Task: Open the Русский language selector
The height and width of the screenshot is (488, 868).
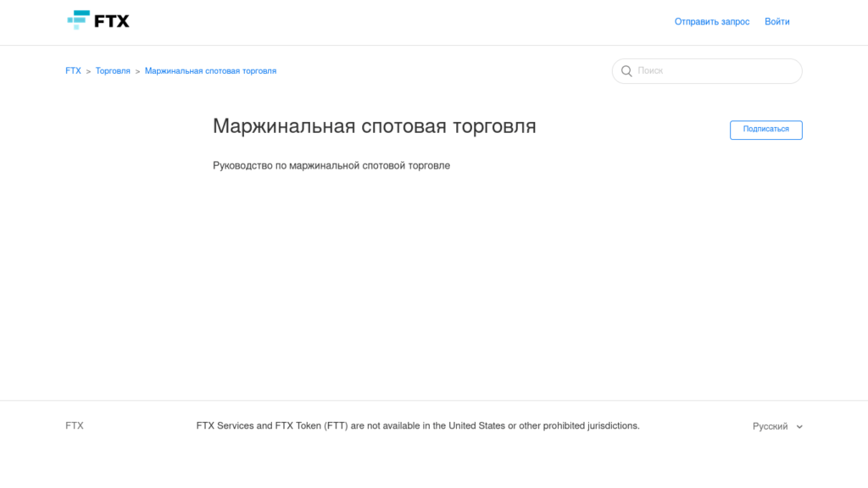Action: (x=771, y=426)
